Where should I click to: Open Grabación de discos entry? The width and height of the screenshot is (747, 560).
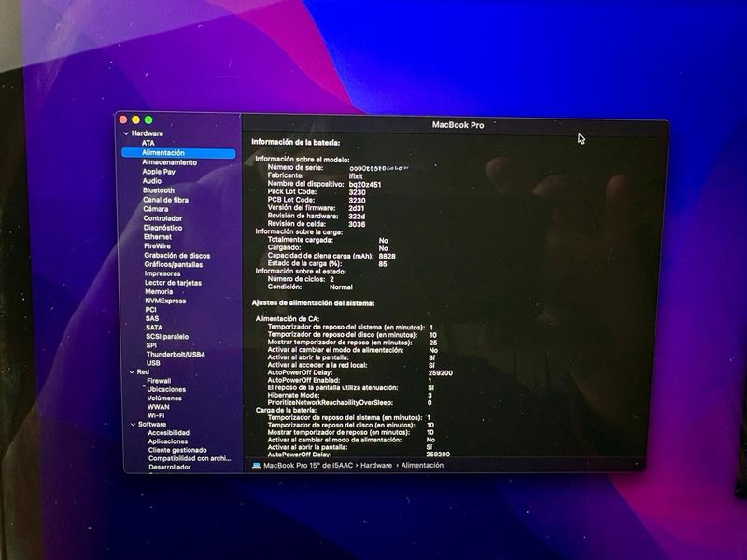[x=177, y=255]
